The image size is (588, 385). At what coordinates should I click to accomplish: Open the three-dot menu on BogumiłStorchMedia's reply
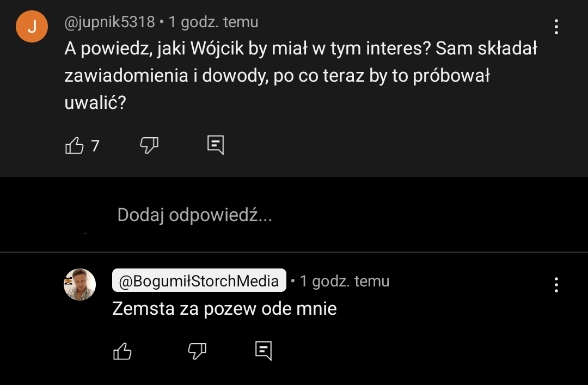[x=556, y=284]
